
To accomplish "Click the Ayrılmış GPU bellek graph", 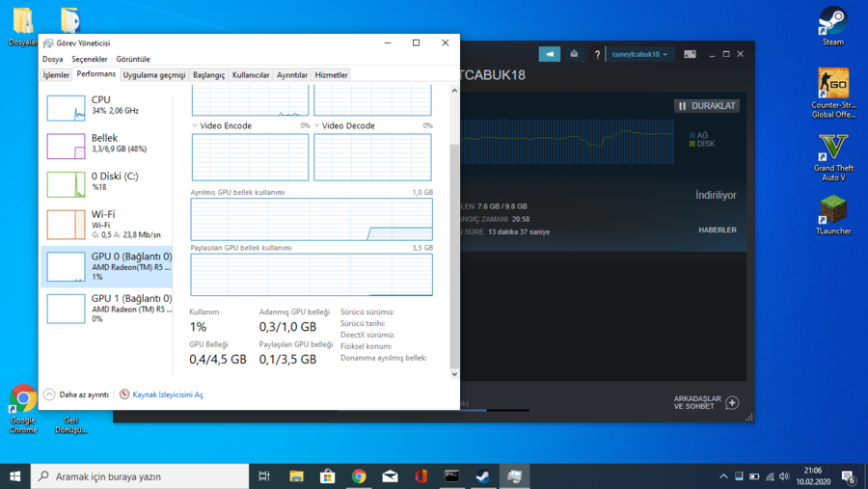I will coord(312,219).
